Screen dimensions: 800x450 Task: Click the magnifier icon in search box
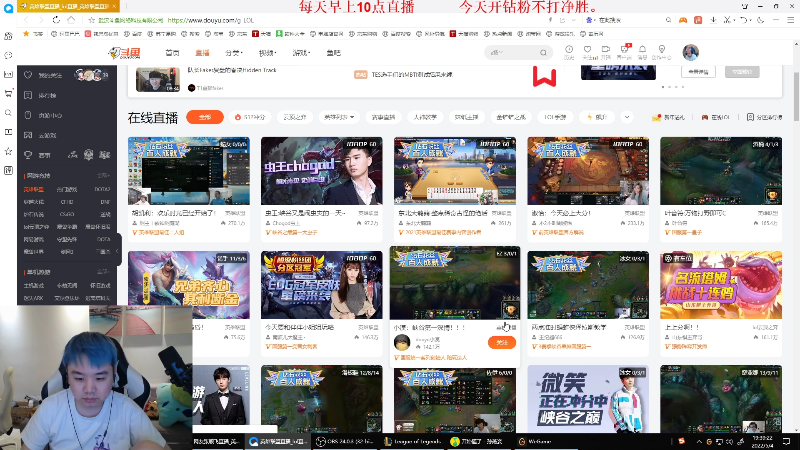[543, 53]
